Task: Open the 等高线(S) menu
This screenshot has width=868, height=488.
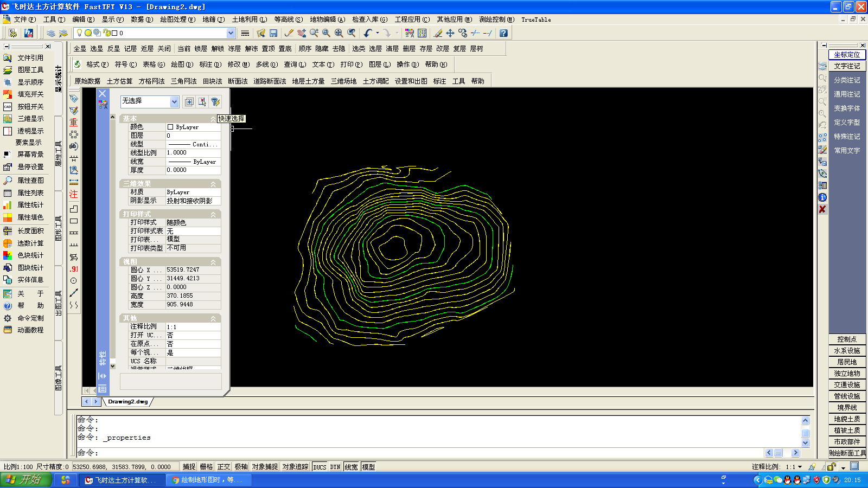Action: tap(289, 20)
